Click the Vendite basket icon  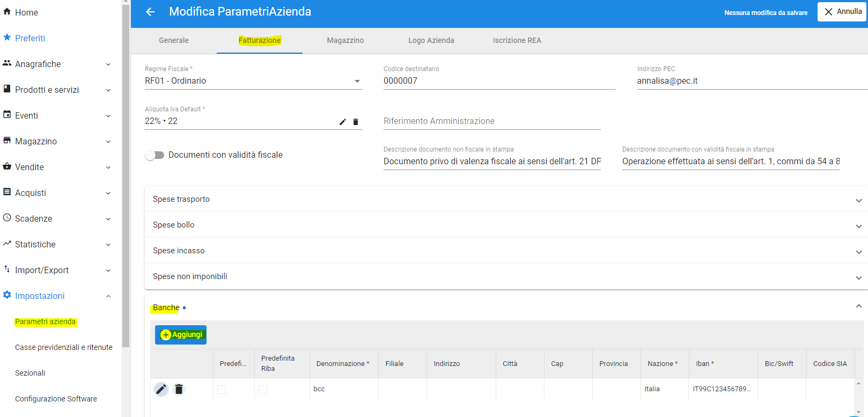tap(7, 166)
